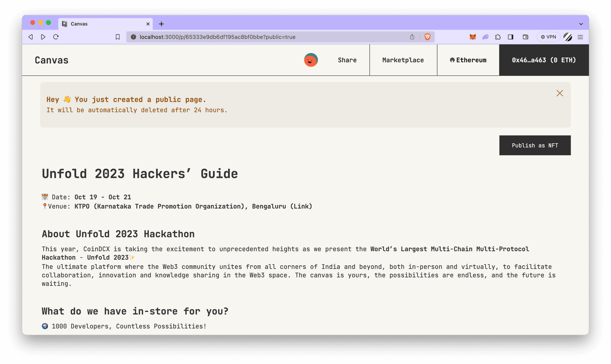Open the Ethereum network selector
611x364 pixels.
pyautogui.click(x=468, y=60)
